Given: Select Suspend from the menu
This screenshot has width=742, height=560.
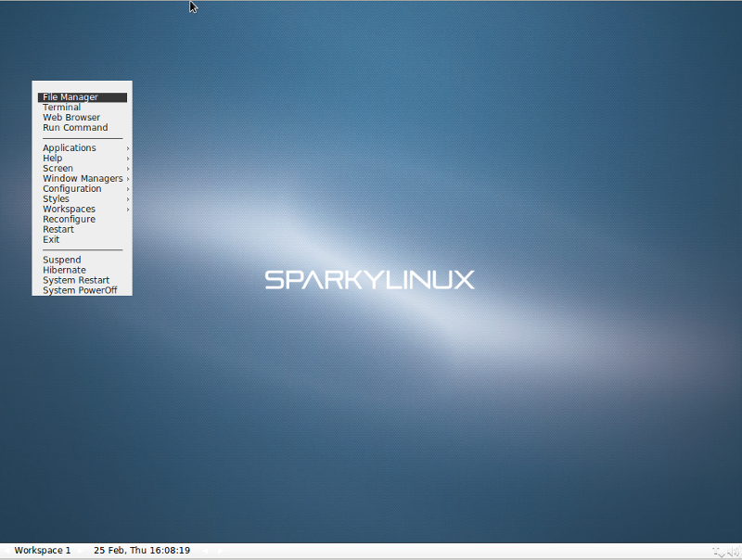Looking at the screenshot, I should 83,261.
